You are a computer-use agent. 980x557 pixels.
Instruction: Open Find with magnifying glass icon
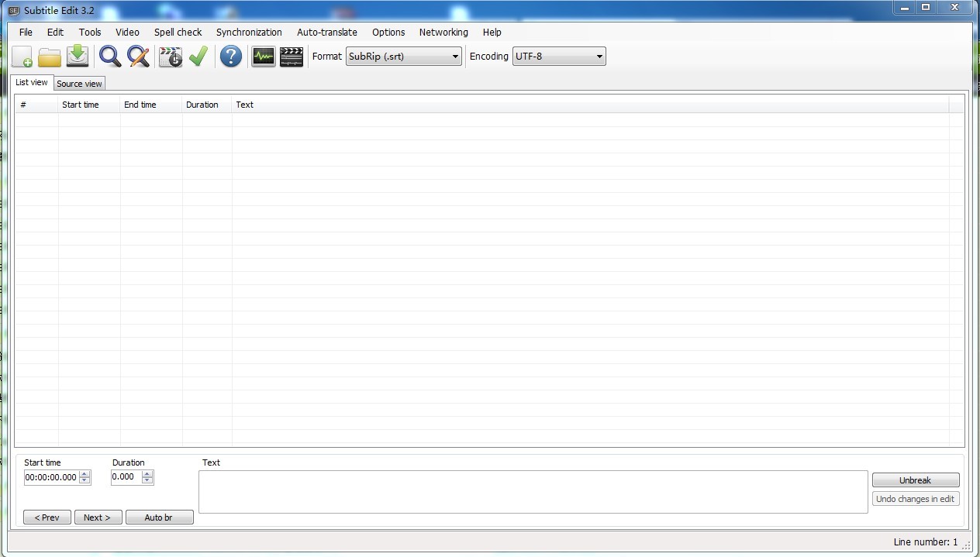pyautogui.click(x=110, y=57)
